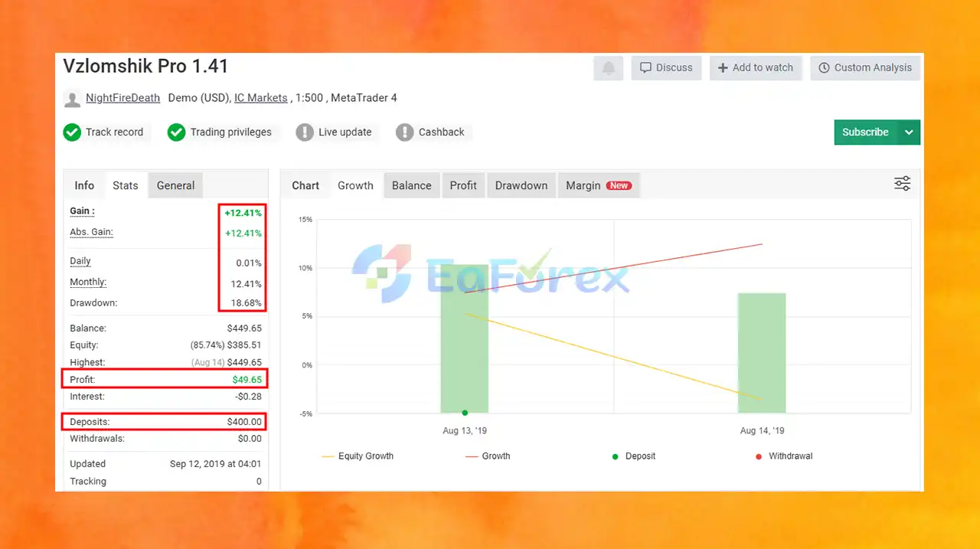Select the Profit chart tab
Image resolution: width=980 pixels, height=549 pixels.
pyautogui.click(x=463, y=185)
